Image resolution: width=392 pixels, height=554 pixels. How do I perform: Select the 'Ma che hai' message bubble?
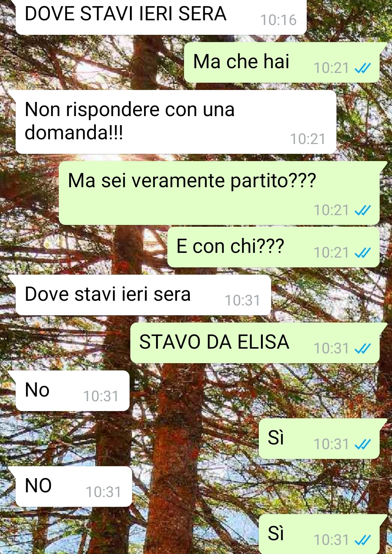tap(282, 62)
